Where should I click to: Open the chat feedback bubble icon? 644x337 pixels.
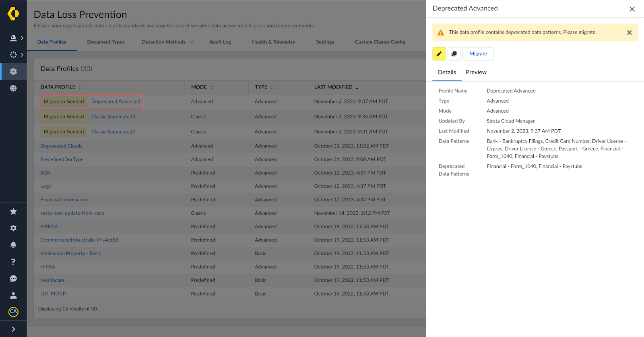pyautogui.click(x=13, y=279)
